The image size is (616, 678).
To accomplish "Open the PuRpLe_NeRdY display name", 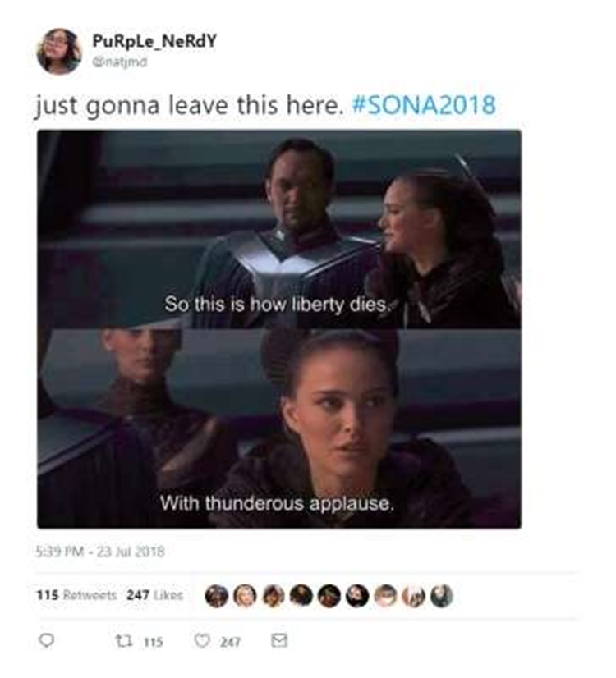I will (154, 41).
